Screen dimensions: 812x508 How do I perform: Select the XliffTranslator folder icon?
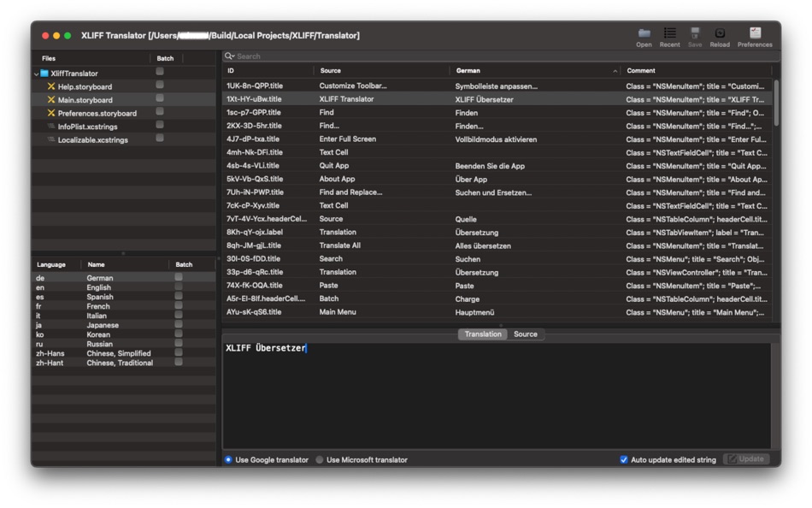tap(44, 74)
